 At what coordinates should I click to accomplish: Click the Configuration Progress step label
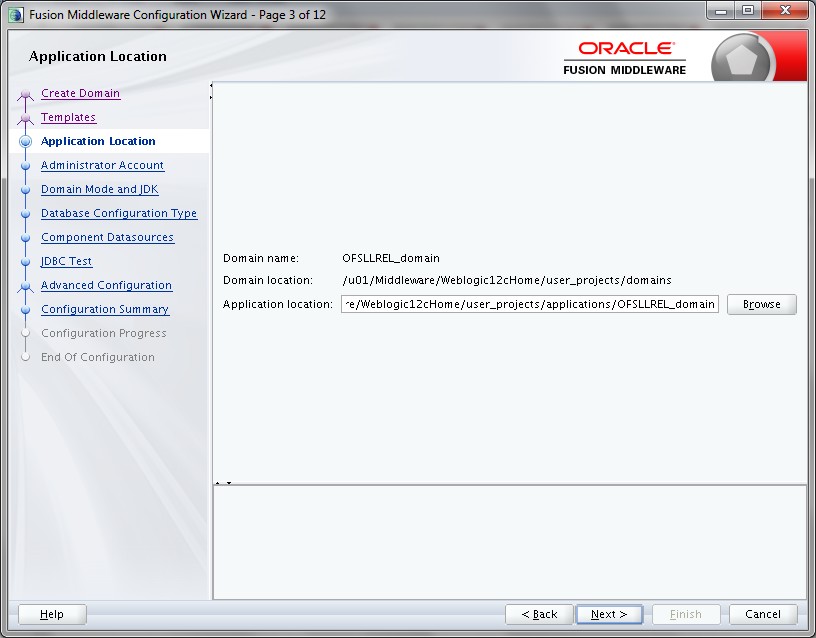click(x=104, y=333)
